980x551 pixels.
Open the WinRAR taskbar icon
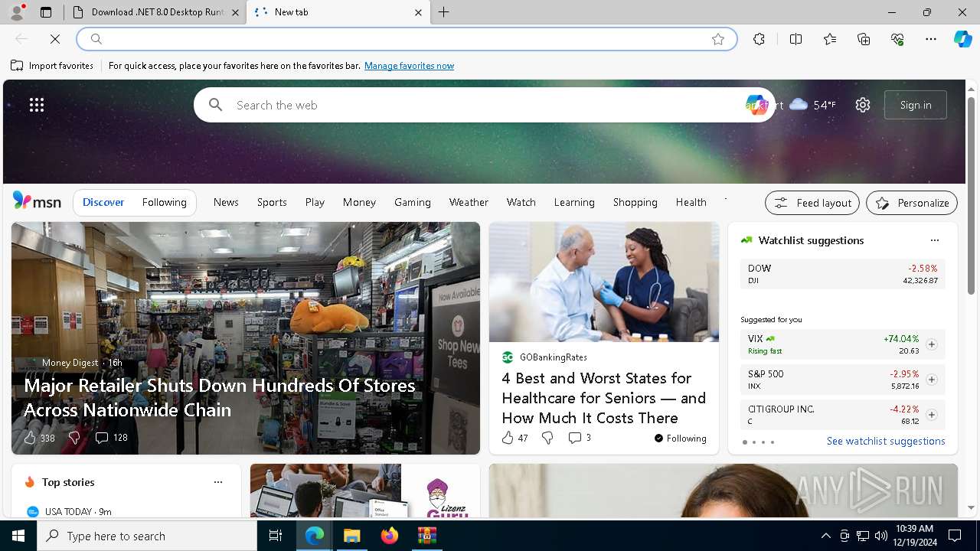[426, 536]
